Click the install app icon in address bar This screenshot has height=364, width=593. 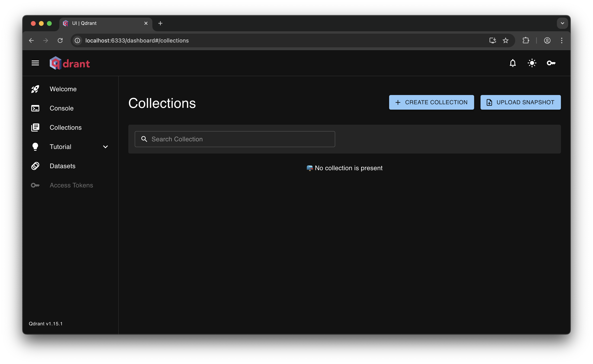(x=492, y=40)
